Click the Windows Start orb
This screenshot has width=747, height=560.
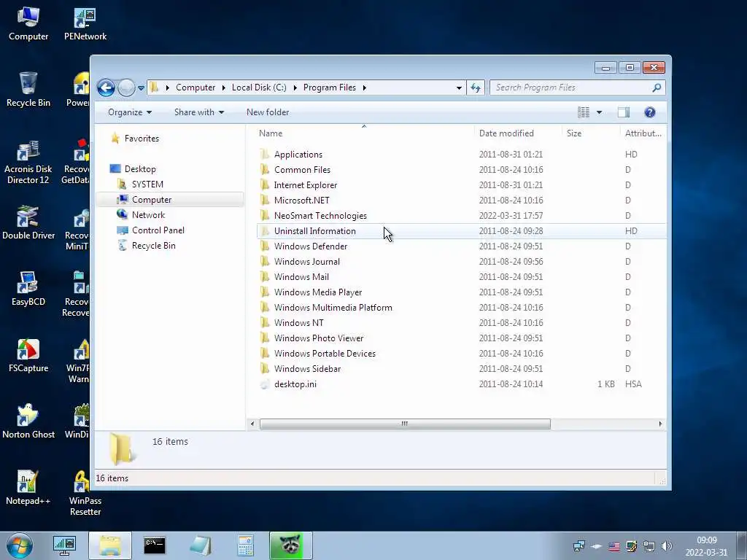point(20,545)
